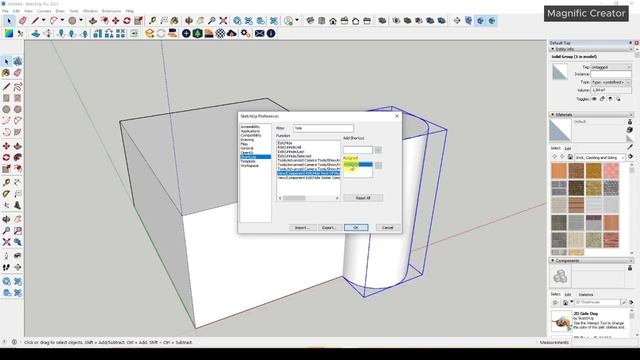The image size is (640, 360).
Task: Click the envelope mail icon in second toolbar
Action: [260, 33]
